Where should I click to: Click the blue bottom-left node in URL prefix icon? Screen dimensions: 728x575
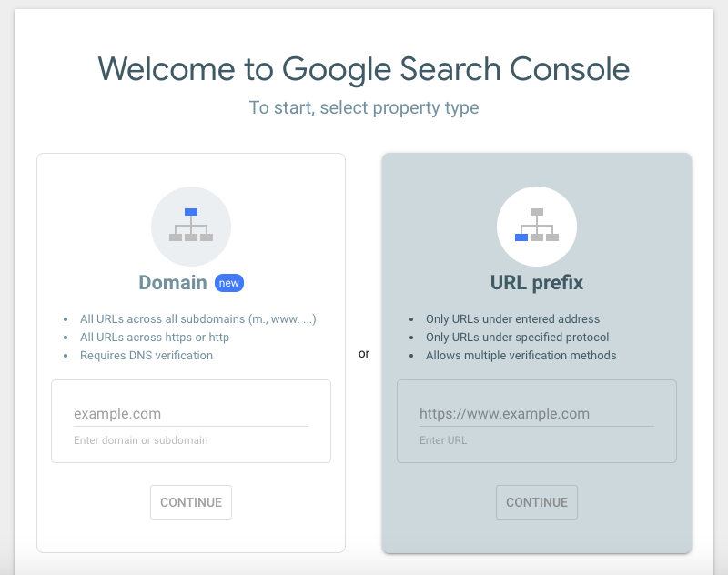tap(521, 237)
